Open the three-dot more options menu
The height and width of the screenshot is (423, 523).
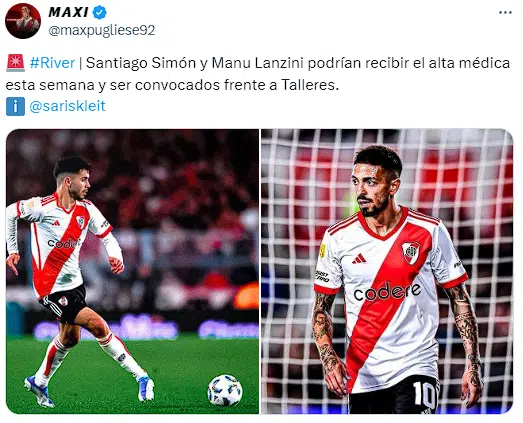point(505,13)
